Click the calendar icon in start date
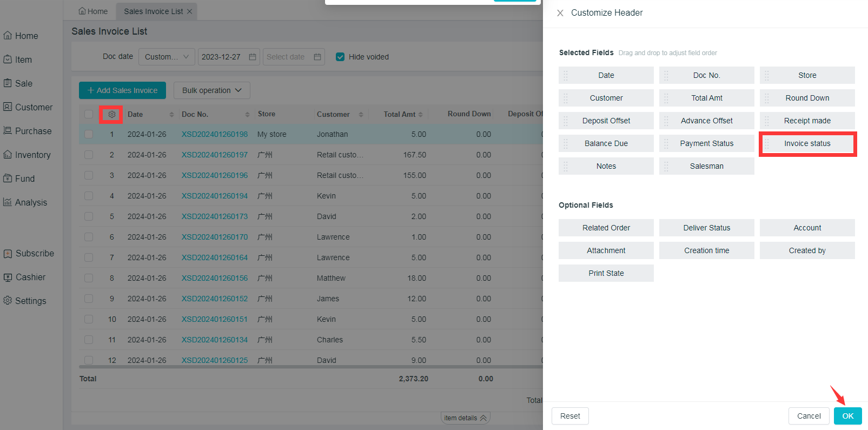Image resolution: width=868 pixels, height=430 pixels. [x=253, y=57]
